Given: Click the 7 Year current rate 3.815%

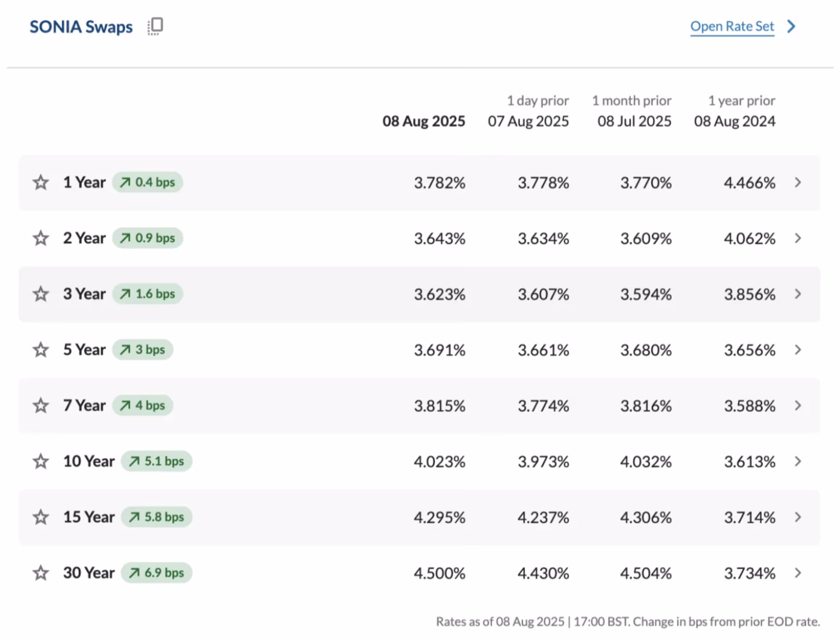Looking at the screenshot, I should coord(439,406).
